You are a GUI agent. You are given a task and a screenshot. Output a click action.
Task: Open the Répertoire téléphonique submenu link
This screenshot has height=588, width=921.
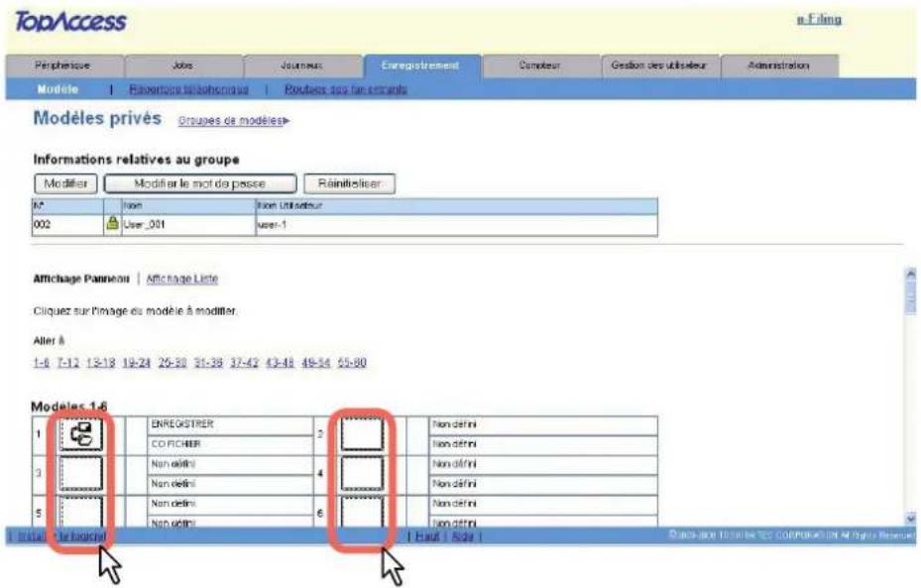pyautogui.click(x=189, y=89)
